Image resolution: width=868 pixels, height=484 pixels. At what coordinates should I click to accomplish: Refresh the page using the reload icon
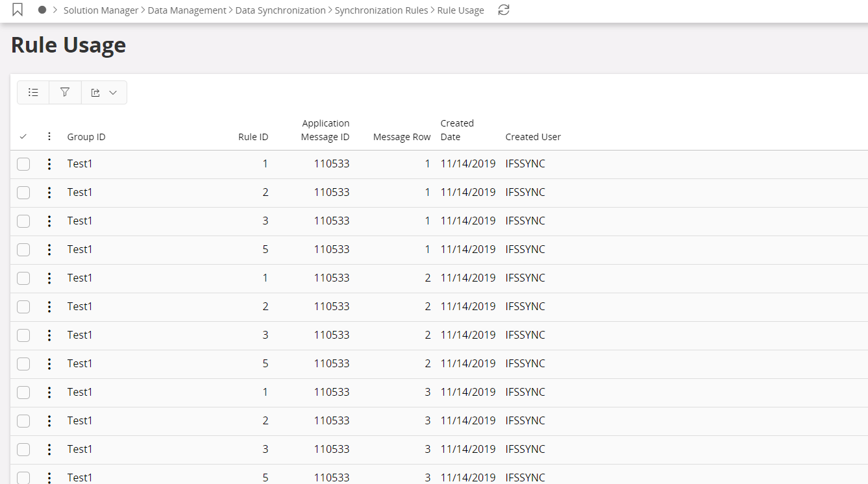[503, 10]
